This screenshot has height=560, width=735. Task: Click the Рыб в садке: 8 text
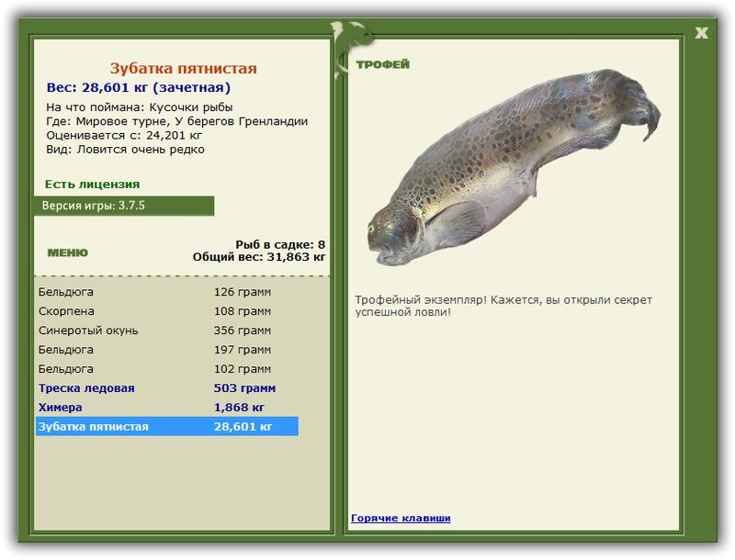[x=280, y=244]
